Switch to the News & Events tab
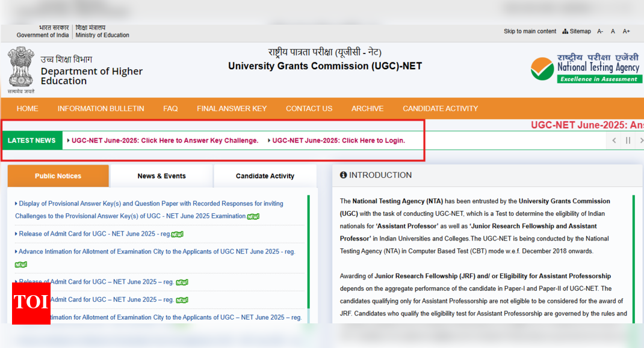 pyautogui.click(x=161, y=176)
